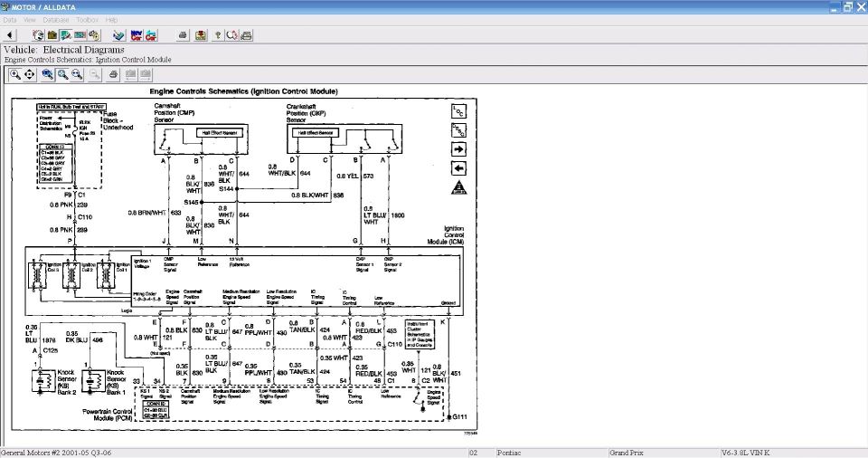Open the Help menu
This screenshot has width=868, height=458.
111,20
